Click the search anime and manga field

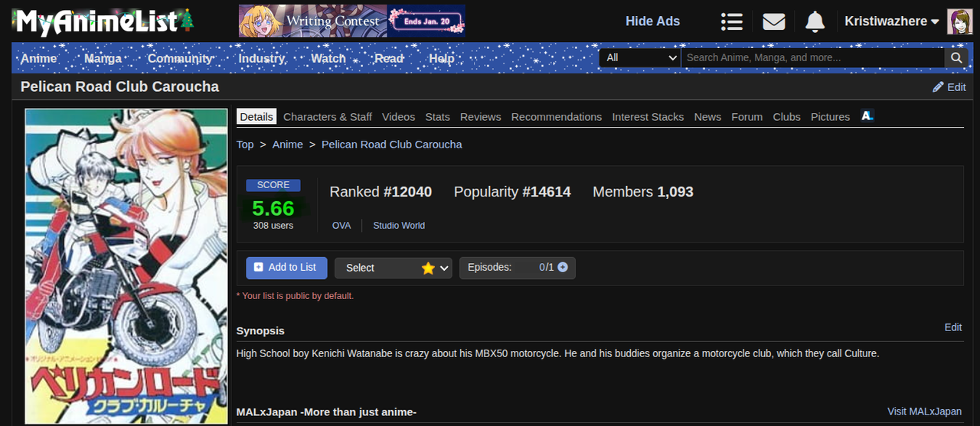pos(812,57)
